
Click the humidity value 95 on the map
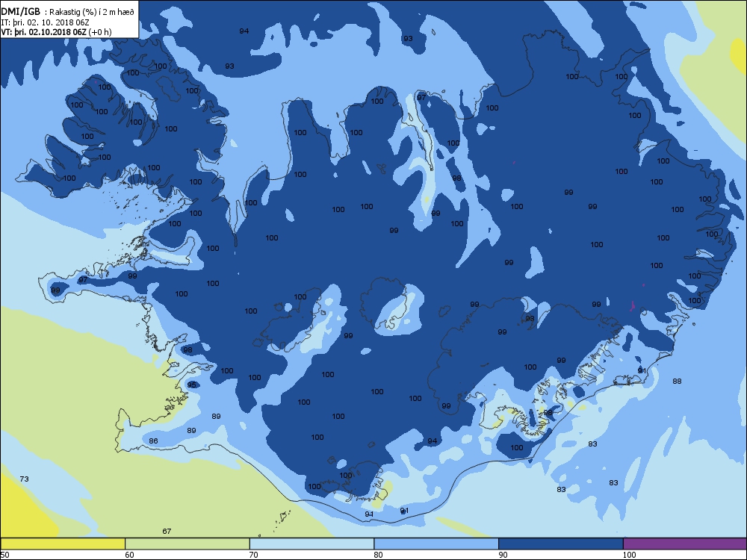tap(191, 385)
